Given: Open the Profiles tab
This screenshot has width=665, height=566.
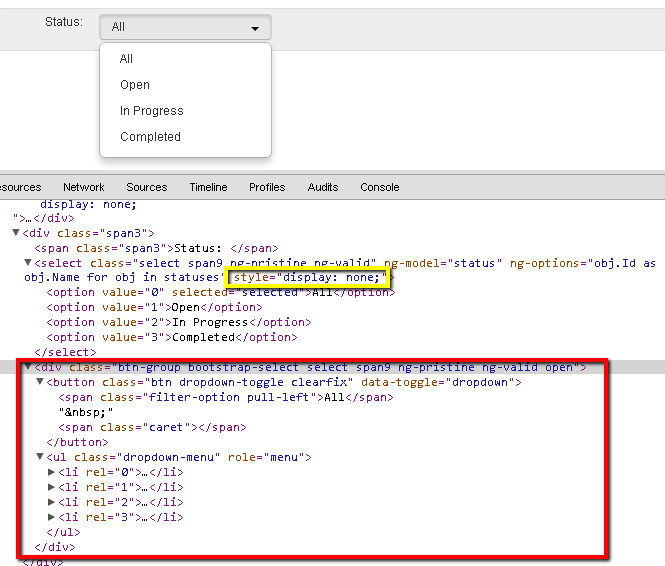Looking at the screenshot, I should tap(267, 187).
